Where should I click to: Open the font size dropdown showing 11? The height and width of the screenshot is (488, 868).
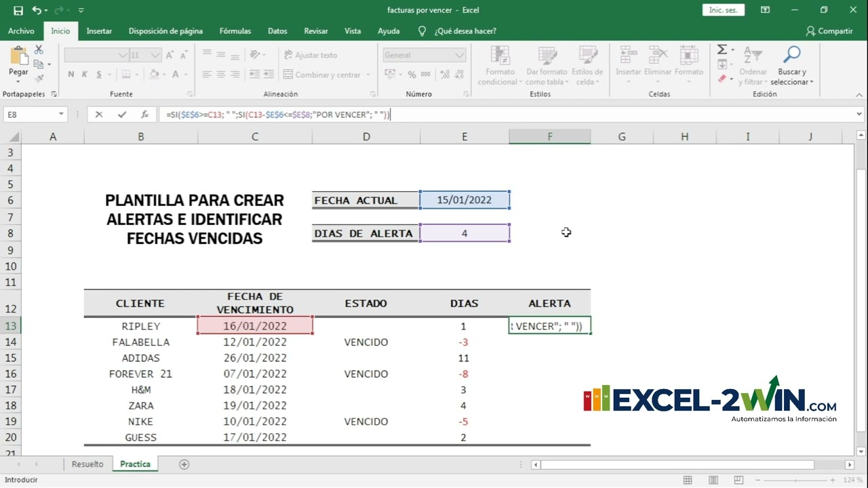point(154,55)
